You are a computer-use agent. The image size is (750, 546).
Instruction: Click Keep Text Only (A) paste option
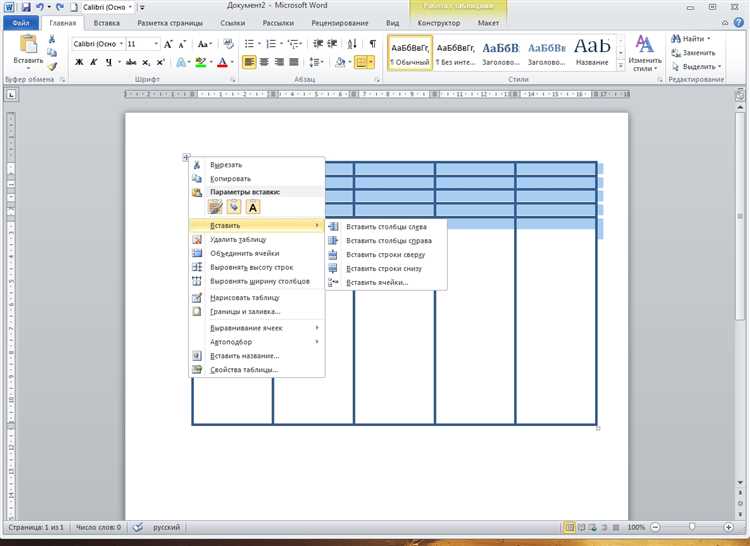pyautogui.click(x=253, y=207)
